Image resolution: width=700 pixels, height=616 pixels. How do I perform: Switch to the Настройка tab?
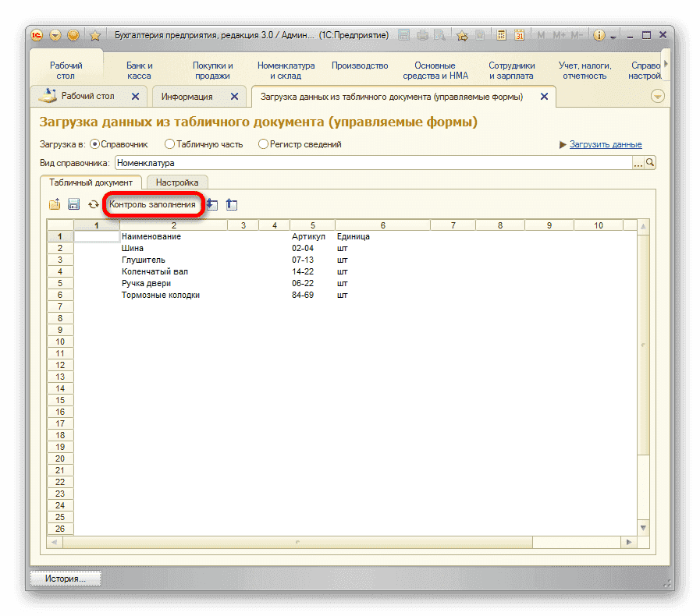pos(177,182)
